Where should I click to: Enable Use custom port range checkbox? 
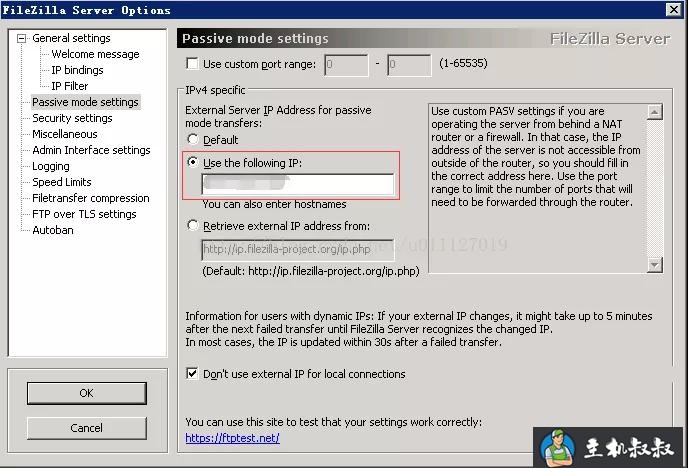pos(192,64)
